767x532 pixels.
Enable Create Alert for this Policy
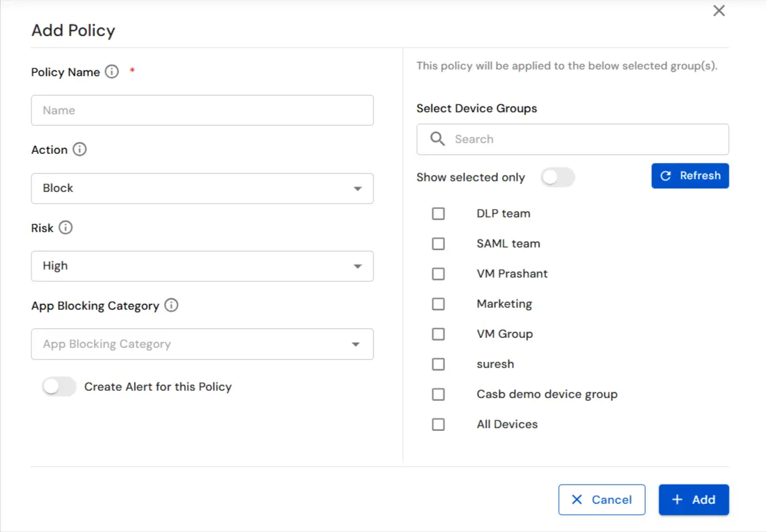click(59, 387)
